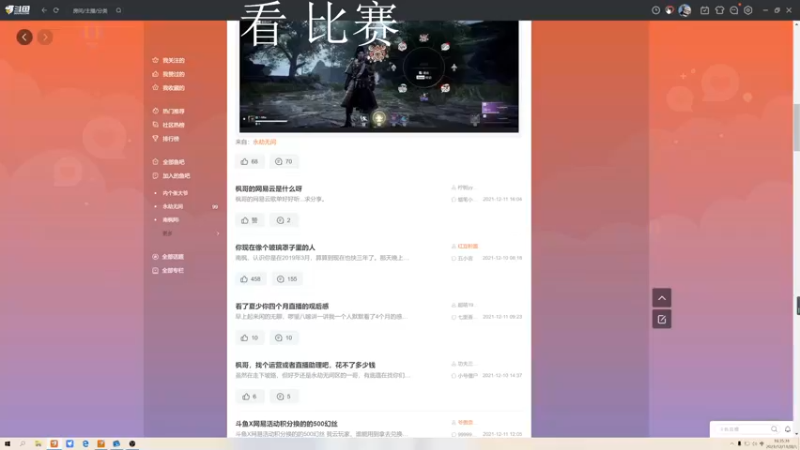Open the daily check-in calendar icon
Screen dimensions: 800x450
click(x=705, y=10)
